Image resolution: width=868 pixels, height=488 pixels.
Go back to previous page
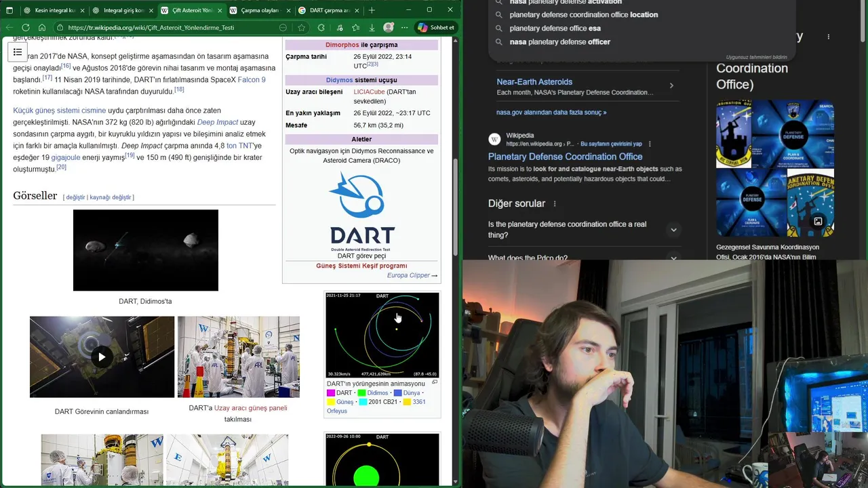point(9,28)
